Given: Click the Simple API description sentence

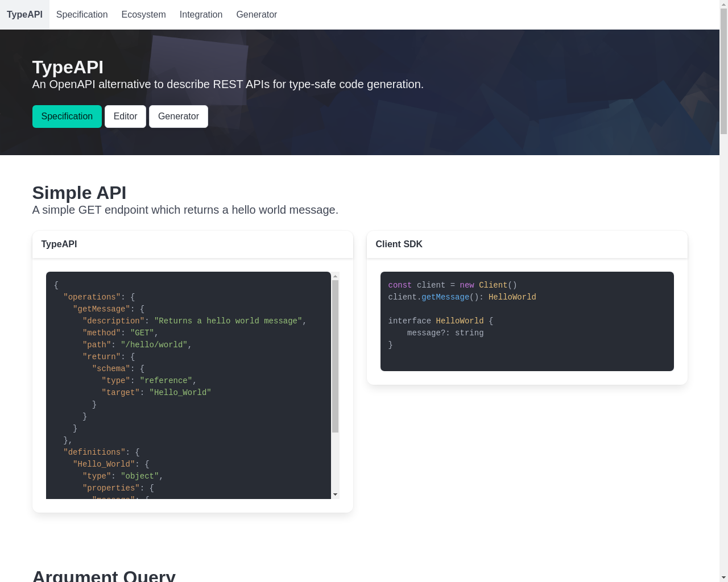Looking at the screenshot, I should click(x=185, y=210).
